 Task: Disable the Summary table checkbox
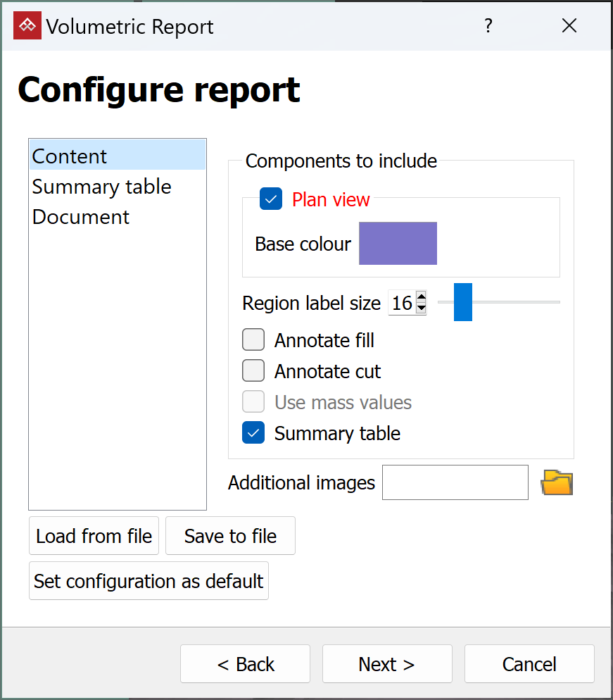pos(253,433)
